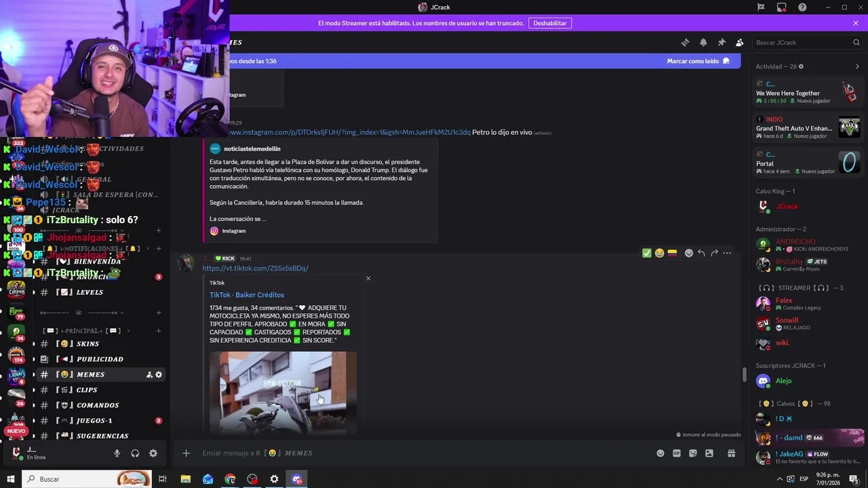Open notification settings bell in header
868x488 pixels.
[703, 42]
